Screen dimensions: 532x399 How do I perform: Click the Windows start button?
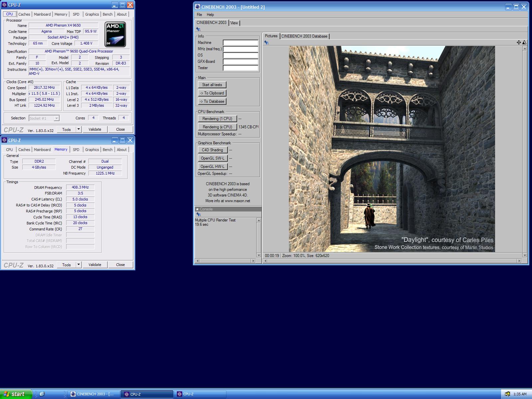16,394
